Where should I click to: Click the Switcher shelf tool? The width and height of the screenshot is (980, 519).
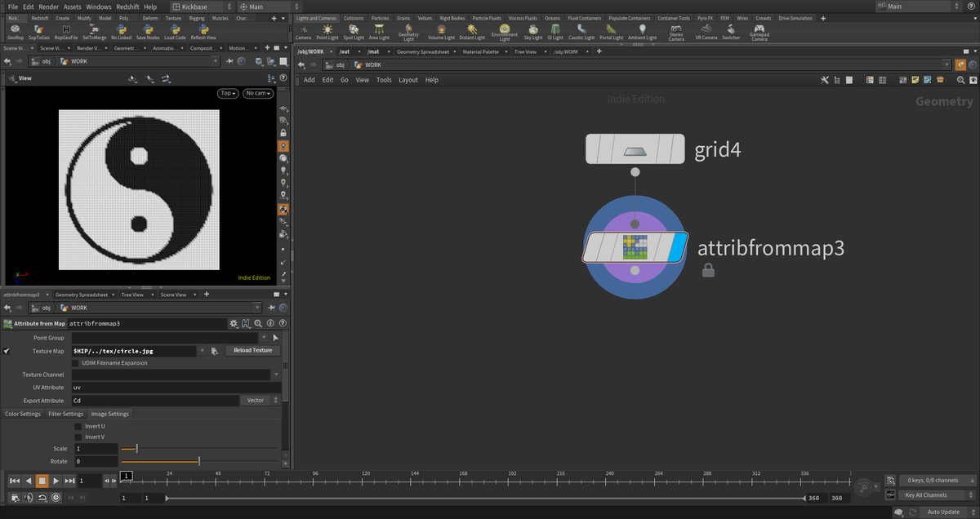[x=731, y=32]
